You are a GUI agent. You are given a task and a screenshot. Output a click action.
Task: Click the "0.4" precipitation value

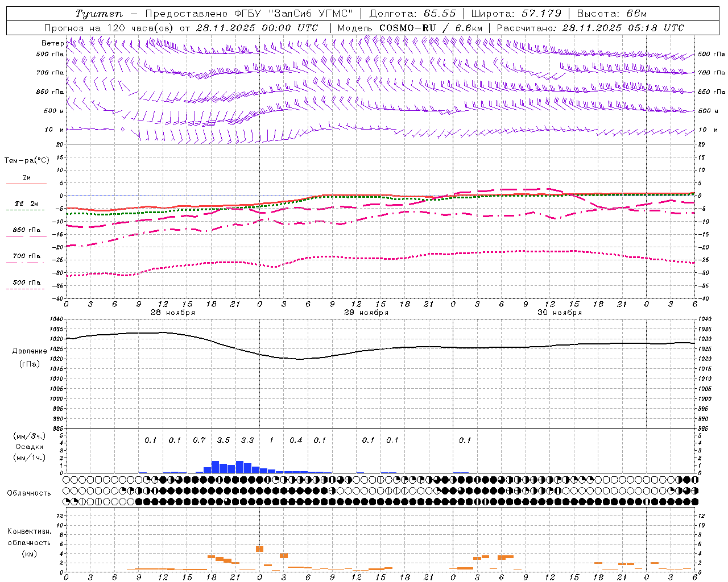tap(296, 440)
